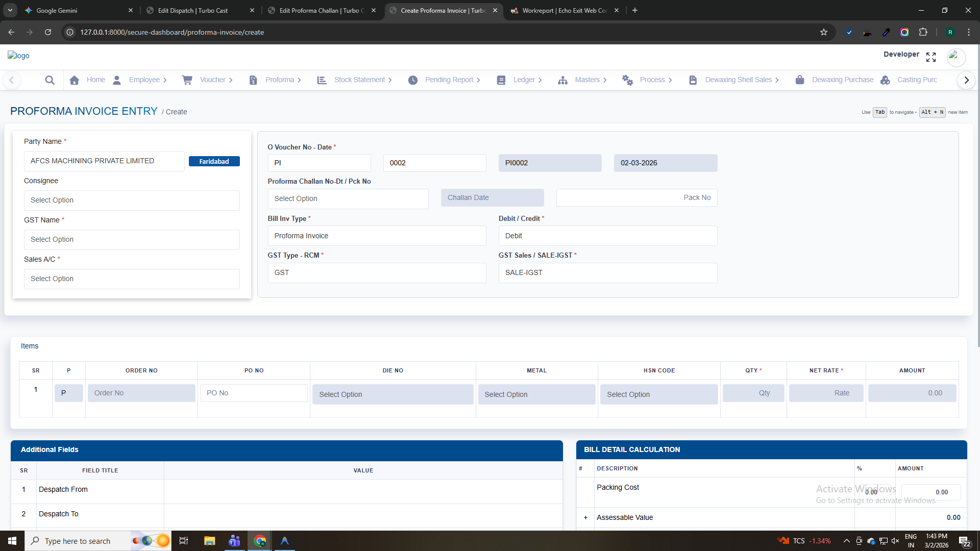Click the Pack No input field
Viewport: 980px width, 551px height.
[636, 198]
